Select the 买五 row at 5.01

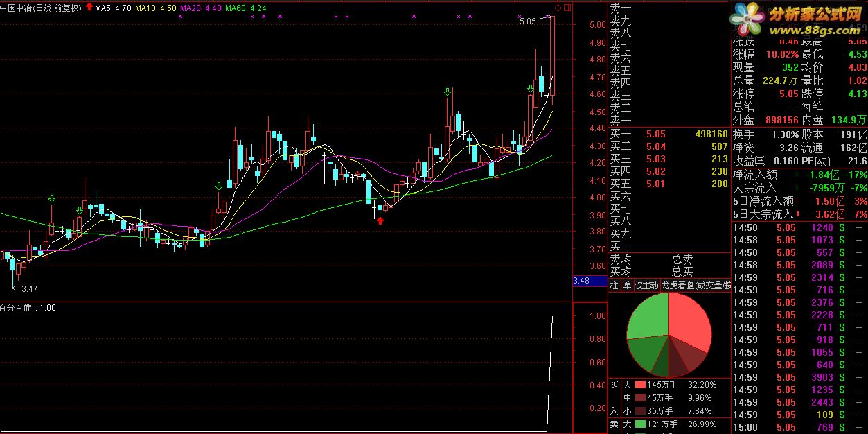[x=669, y=184]
